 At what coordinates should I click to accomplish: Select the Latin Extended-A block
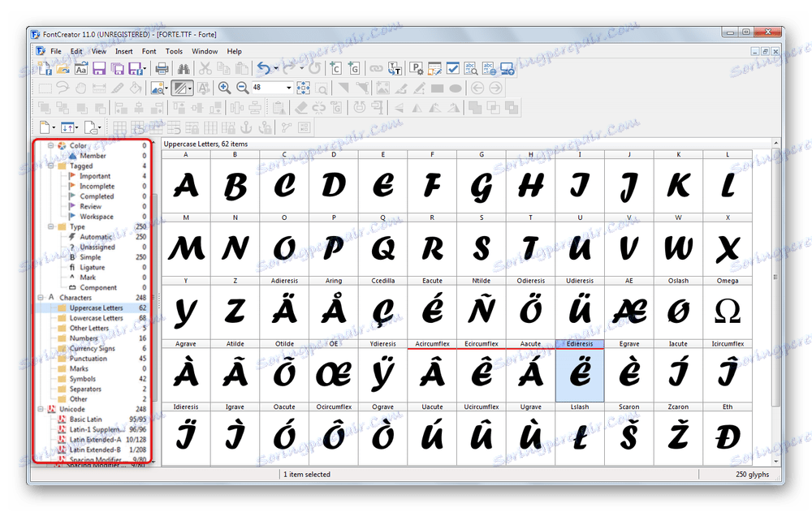click(x=95, y=440)
